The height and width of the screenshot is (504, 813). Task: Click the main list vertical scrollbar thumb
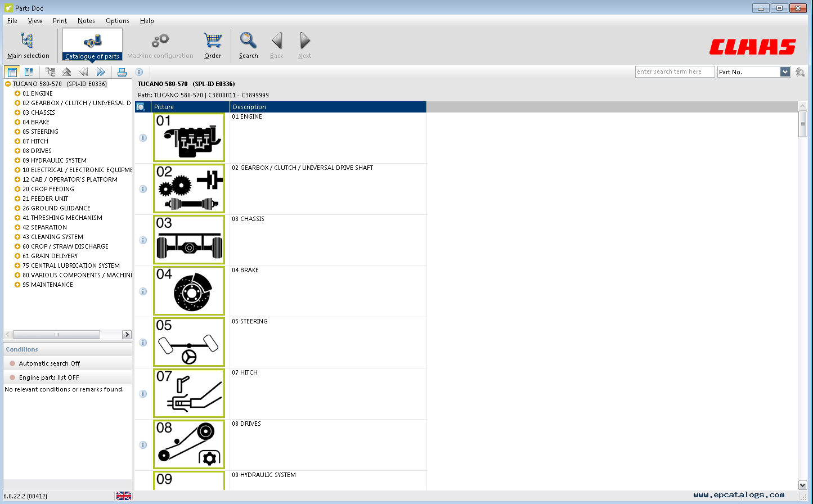pos(803,124)
